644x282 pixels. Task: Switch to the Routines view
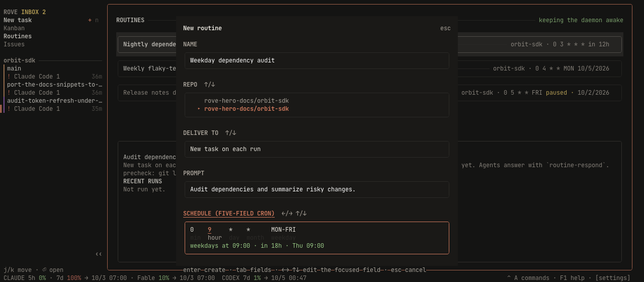tap(18, 36)
